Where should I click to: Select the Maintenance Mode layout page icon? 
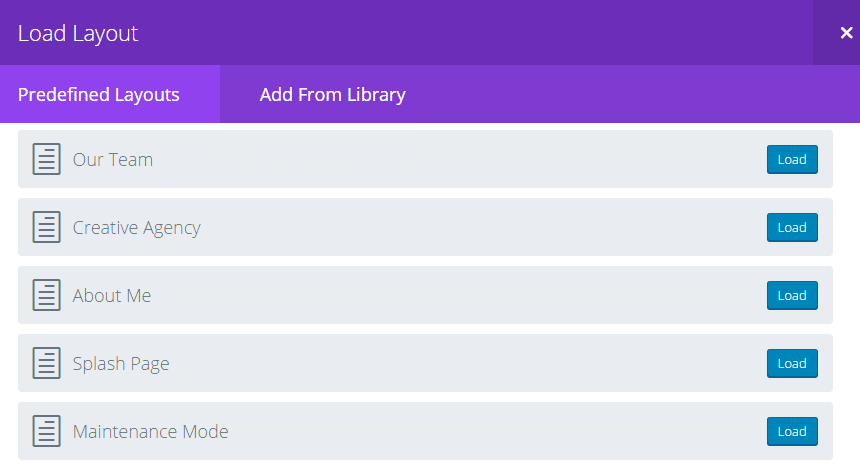click(x=47, y=431)
